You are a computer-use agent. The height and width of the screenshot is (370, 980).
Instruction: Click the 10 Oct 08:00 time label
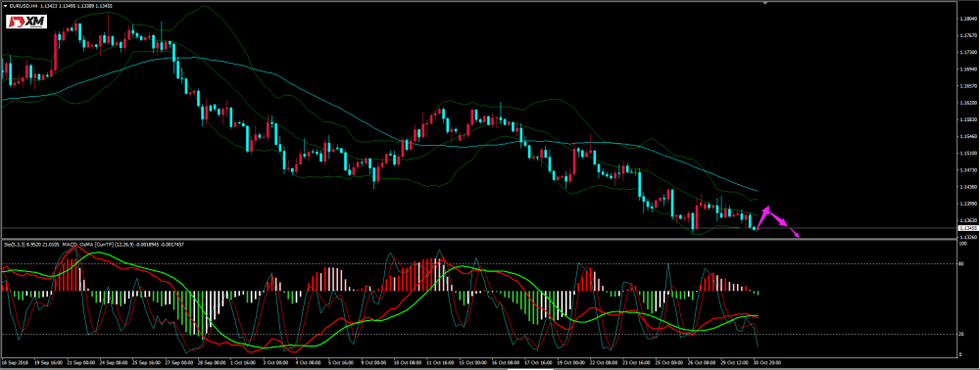point(408,362)
